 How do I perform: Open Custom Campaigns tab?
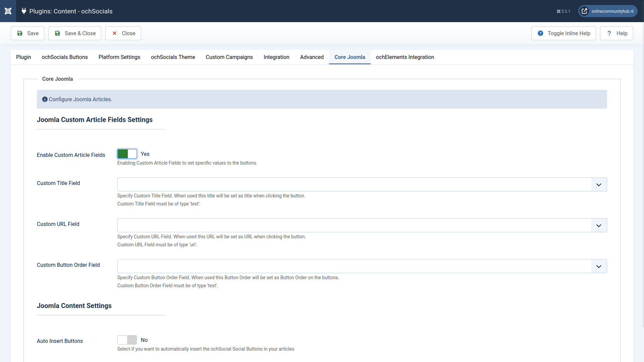tap(229, 57)
